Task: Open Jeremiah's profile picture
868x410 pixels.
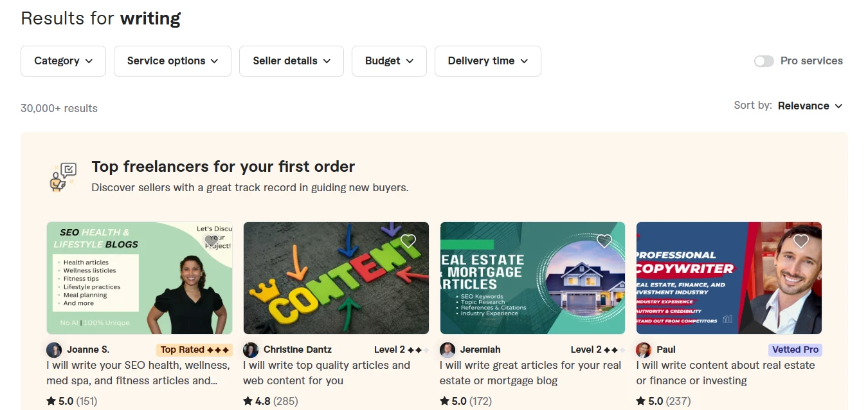Action: coord(448,349)
